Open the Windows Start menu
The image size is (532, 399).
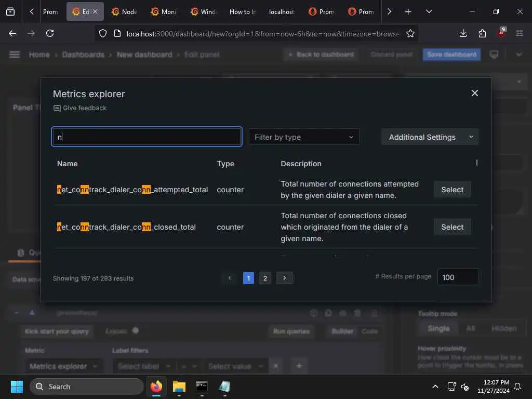pyautogui.click(x=17, y=387)
